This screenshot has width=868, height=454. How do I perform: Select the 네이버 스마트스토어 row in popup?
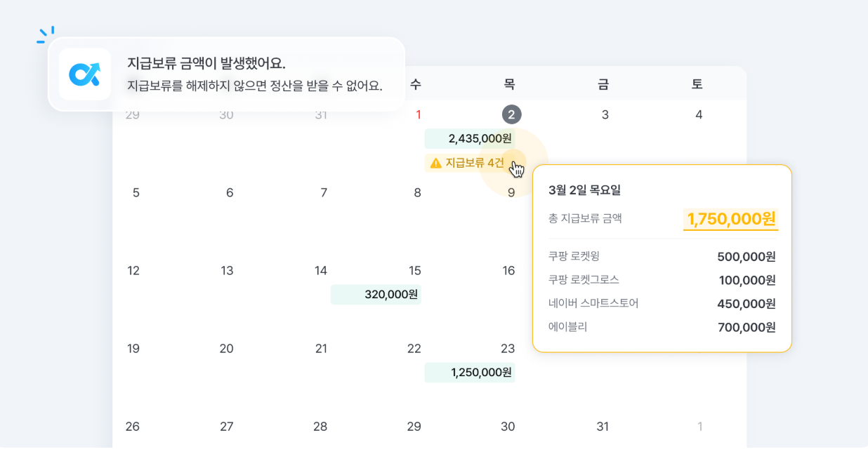[662, 303]
